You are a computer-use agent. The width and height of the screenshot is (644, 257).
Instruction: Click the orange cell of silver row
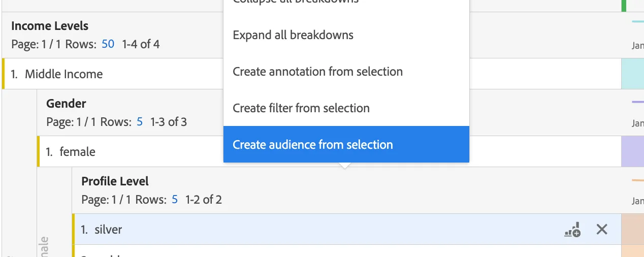[x=632, y=230]
